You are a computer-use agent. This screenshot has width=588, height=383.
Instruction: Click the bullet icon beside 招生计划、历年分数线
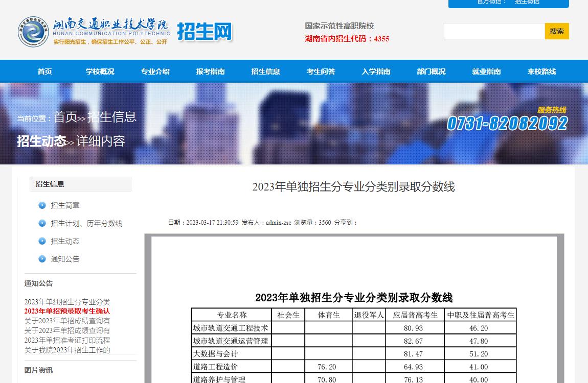point(42,223)
